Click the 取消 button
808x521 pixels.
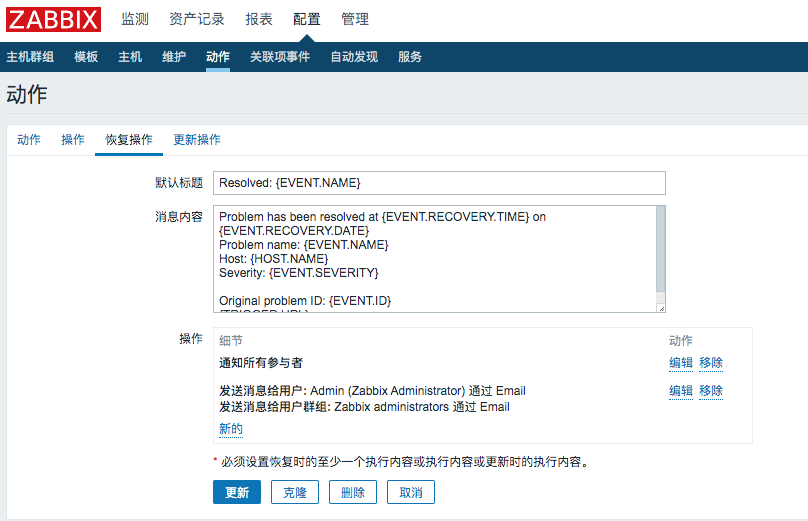(411, 492)
